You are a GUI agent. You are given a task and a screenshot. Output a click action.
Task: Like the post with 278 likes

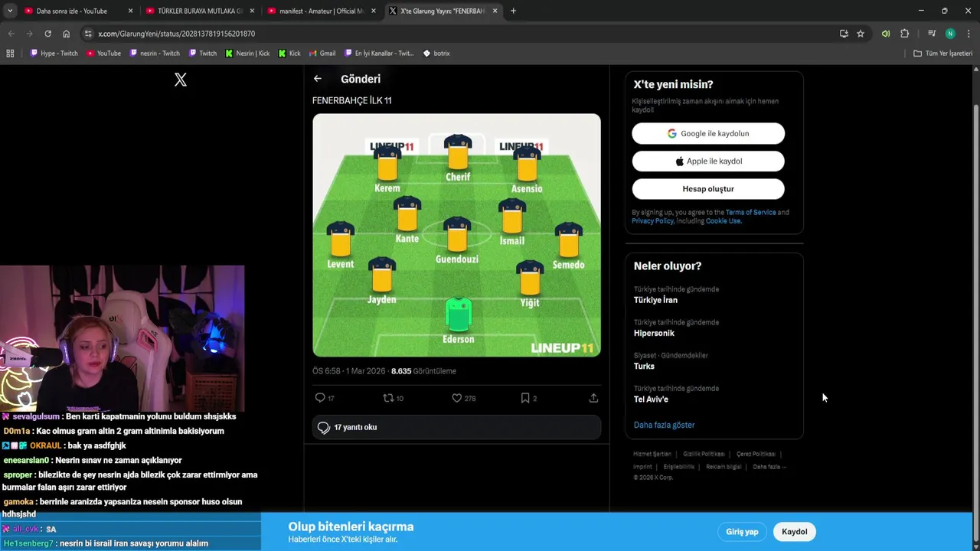tap(463, 398)
